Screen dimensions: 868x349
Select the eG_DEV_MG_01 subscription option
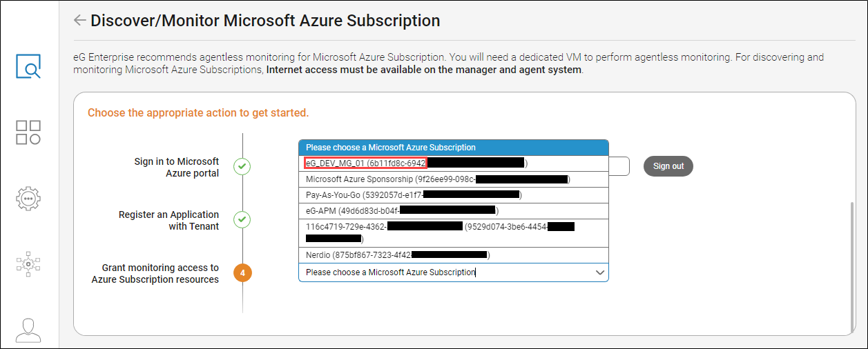tap(366, 163)
